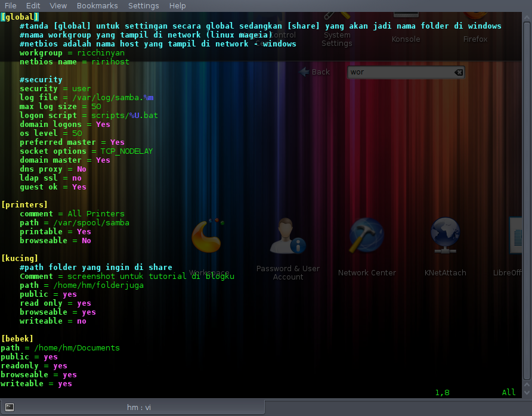Open Password & User Account
This screenshot has height=416, width=532.
click(x=288, y=235)
